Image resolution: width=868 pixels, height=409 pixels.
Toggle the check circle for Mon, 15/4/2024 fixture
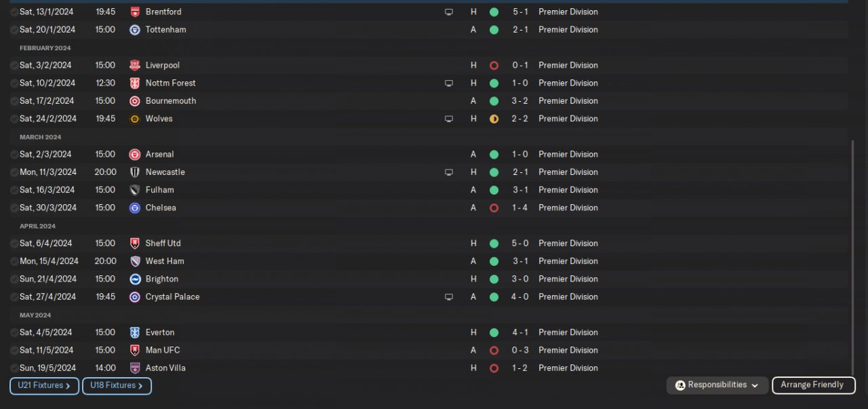pyautogui.click(x=14, y=261)
